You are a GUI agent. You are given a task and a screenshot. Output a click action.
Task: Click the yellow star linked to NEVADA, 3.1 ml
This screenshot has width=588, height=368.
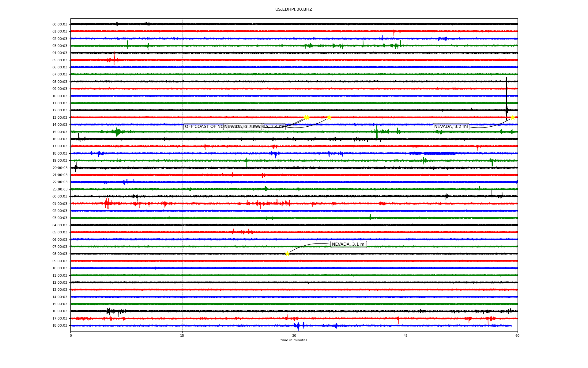click(287, 254)
